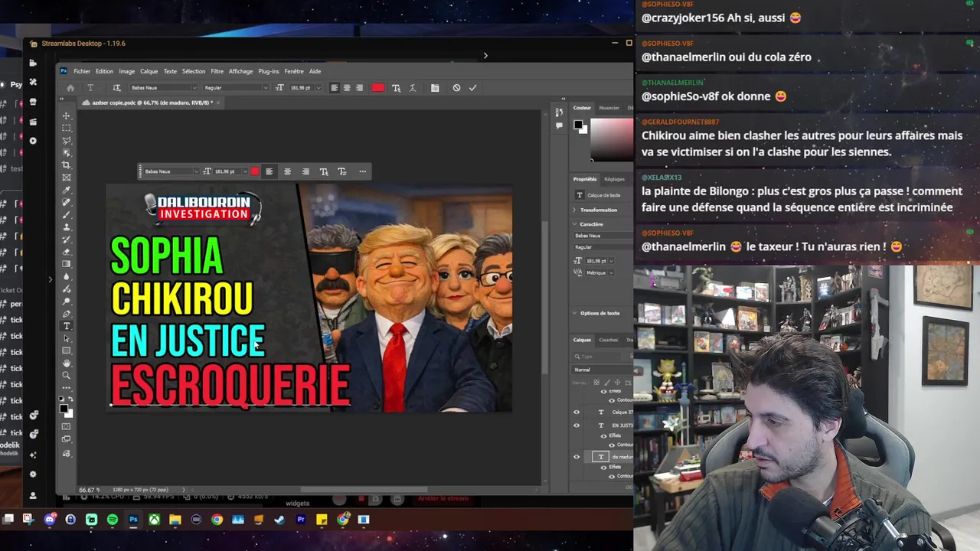The image size is (980, 551).
Task: Open the Affichage menu
Action: pos(240,71)
